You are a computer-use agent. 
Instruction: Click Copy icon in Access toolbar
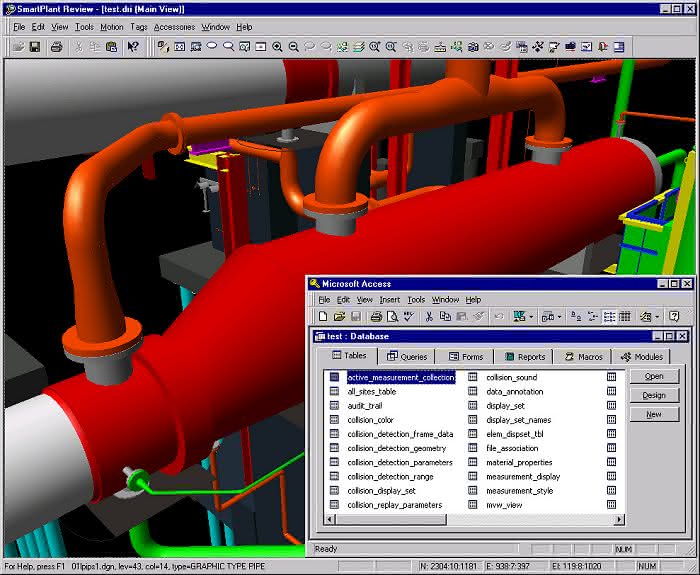445,317
